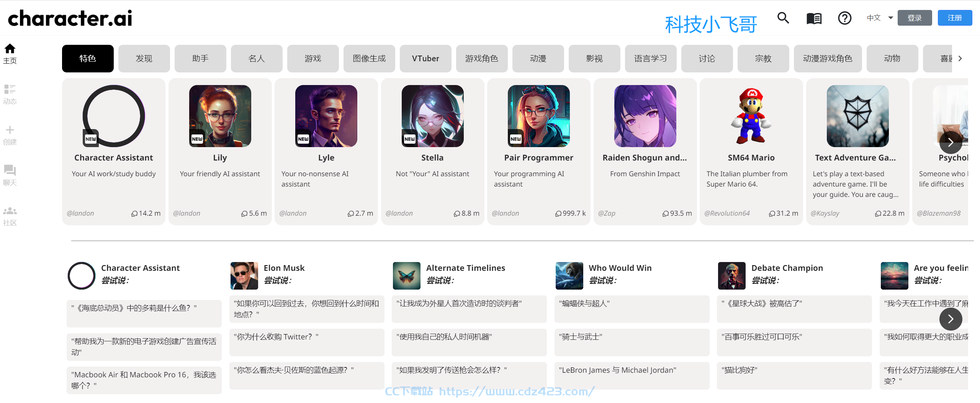Go to the 主页 home icon

(10, 49)
